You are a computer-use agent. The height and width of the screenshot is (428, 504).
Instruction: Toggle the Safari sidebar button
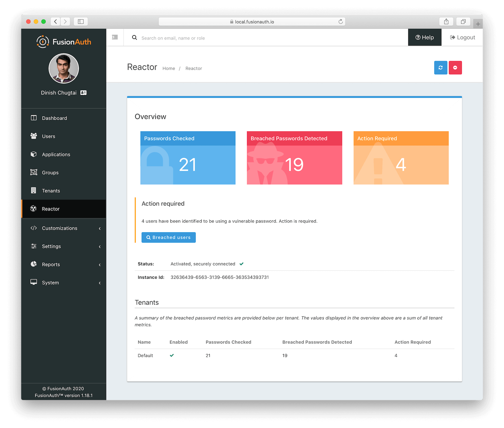click(81, 21)
